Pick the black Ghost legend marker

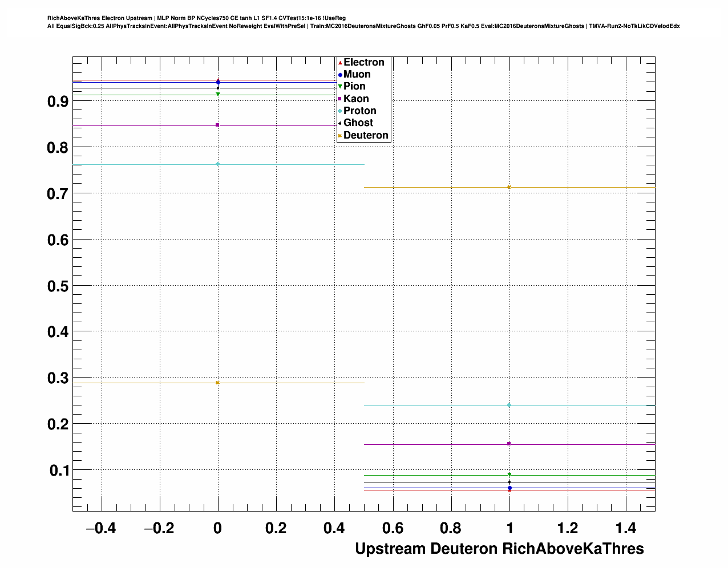click(340, 123)
